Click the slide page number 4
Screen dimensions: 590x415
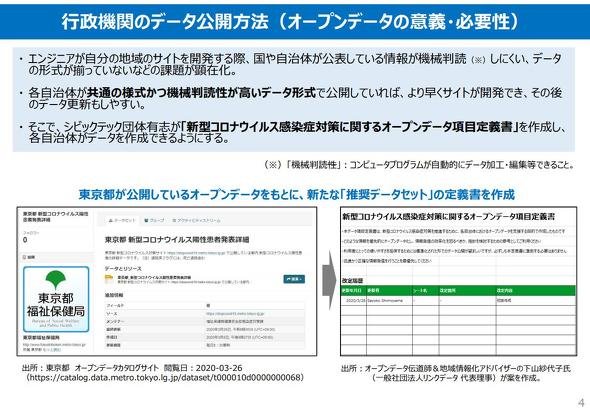(581, 403)
